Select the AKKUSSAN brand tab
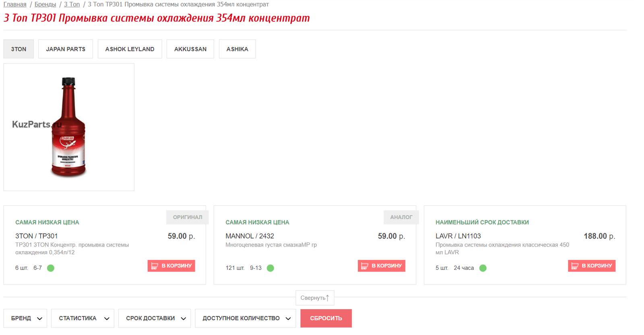 (190, 49)
